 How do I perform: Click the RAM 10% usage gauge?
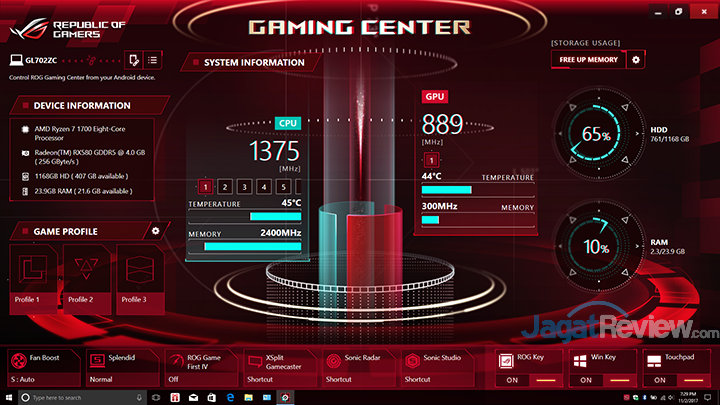coord(598,247)
